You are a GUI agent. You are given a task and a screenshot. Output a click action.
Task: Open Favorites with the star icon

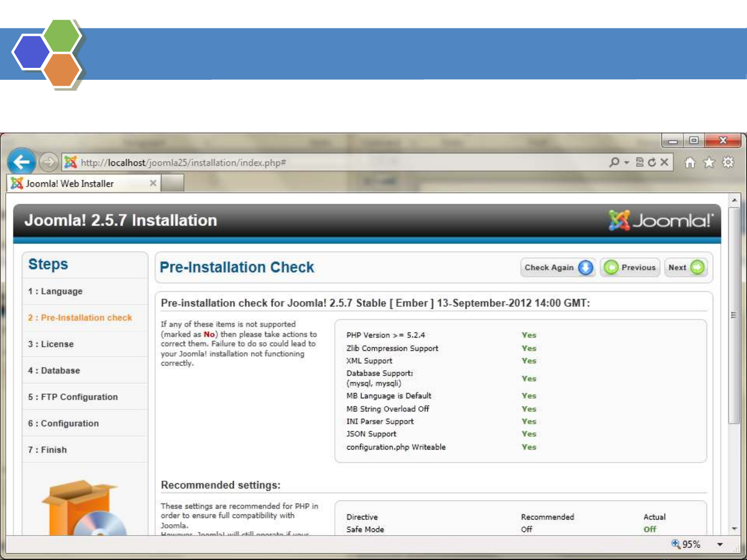point(709,163)
